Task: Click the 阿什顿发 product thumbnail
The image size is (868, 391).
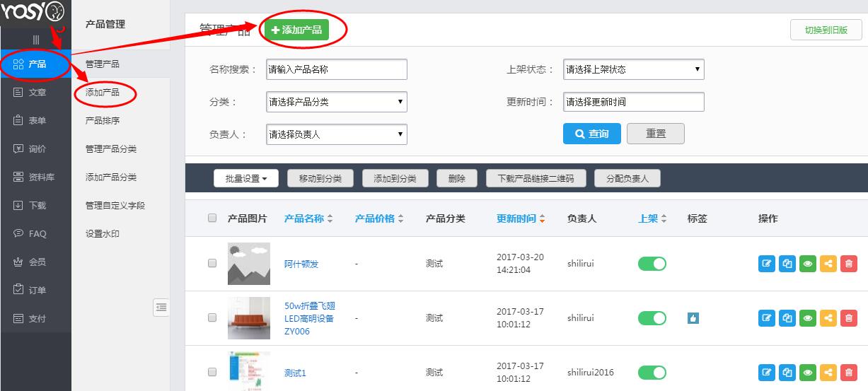Action: (x=249, y=264)
